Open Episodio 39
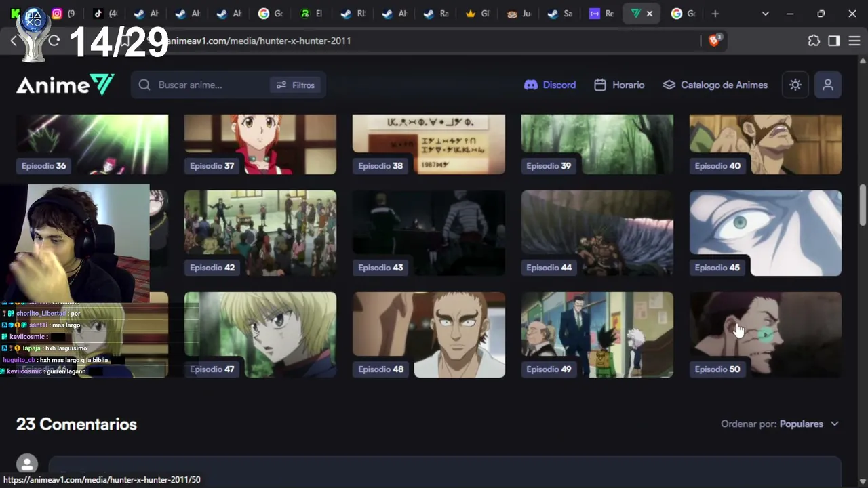Image resolution: width=868 pixels, height=488 pixels. (597, 144)
